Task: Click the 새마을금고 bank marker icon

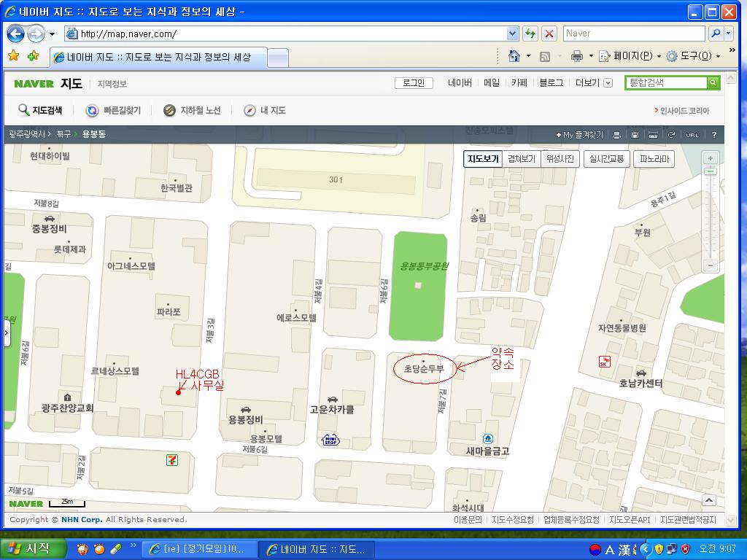Action: click(488, 438)
